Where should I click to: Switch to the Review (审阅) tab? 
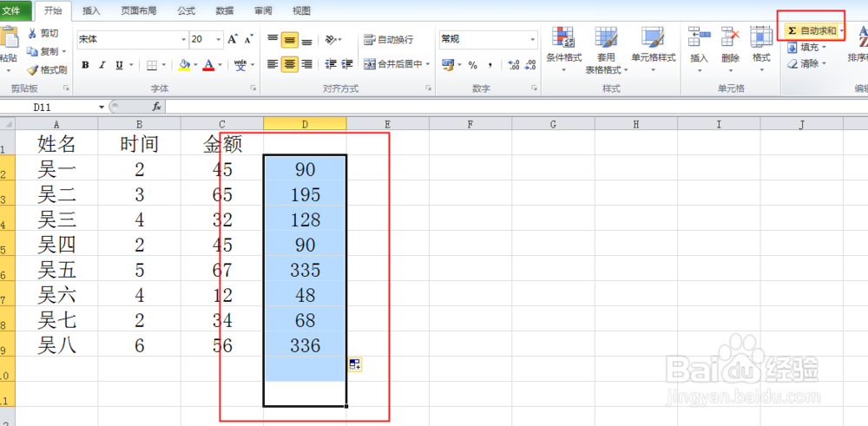point(263,10)
